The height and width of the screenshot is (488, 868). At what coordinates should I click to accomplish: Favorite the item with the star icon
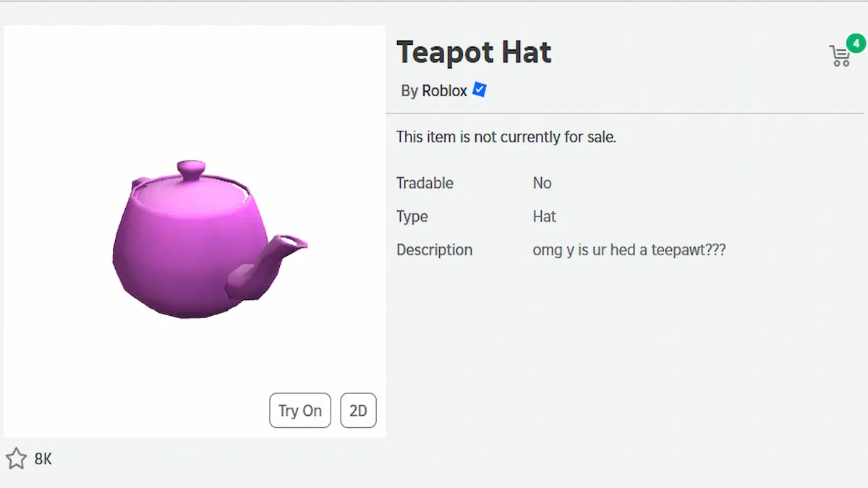16,458
